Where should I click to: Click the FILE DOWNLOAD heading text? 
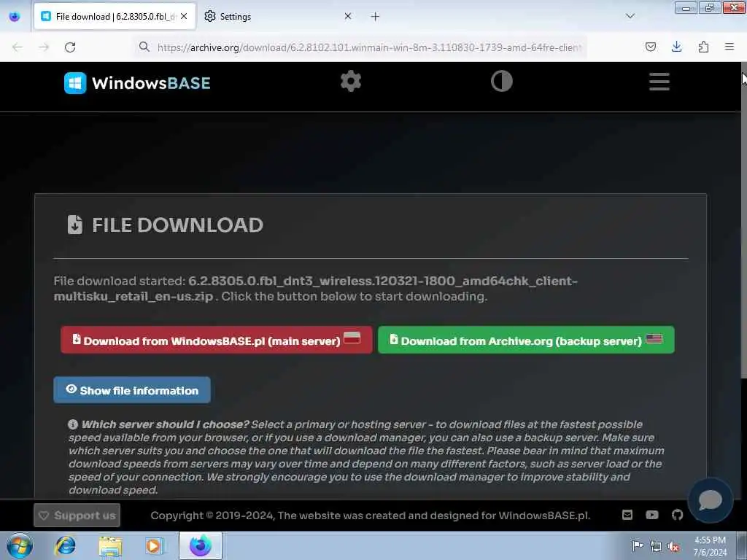click(177, 225)
